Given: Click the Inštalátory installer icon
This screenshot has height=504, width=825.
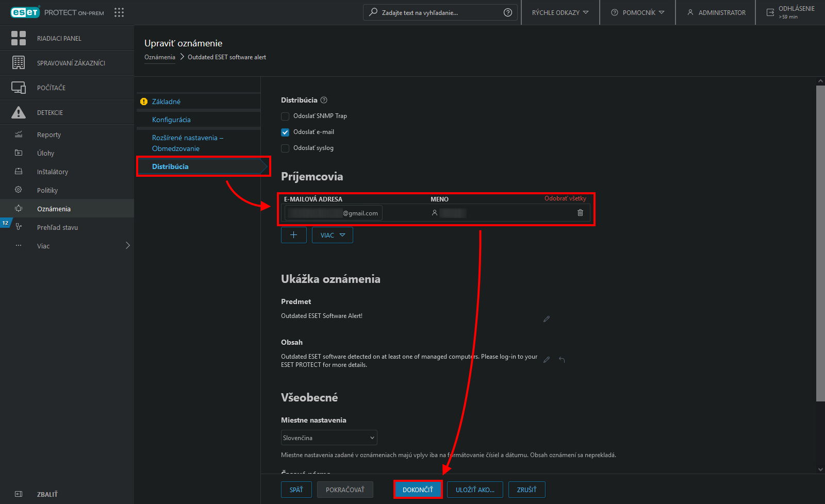Looking at the screenshot, I should [19, 172].
